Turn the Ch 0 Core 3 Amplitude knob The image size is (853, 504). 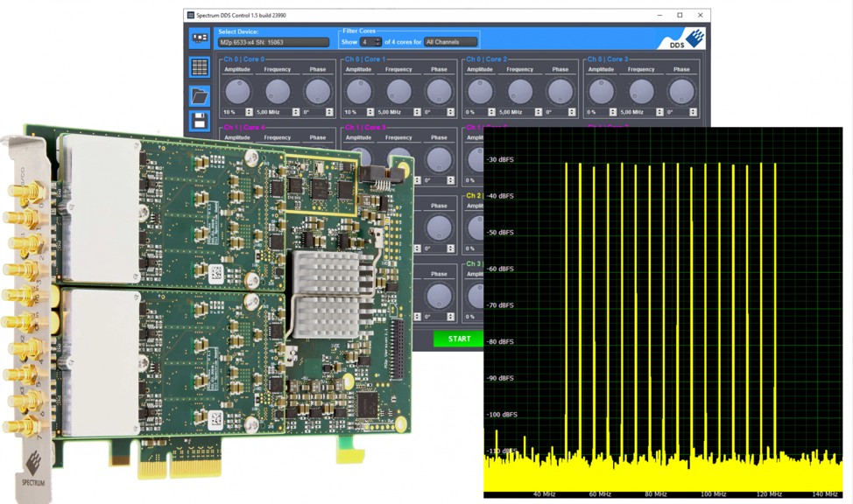pyautogui.click(x=602, y=91)
